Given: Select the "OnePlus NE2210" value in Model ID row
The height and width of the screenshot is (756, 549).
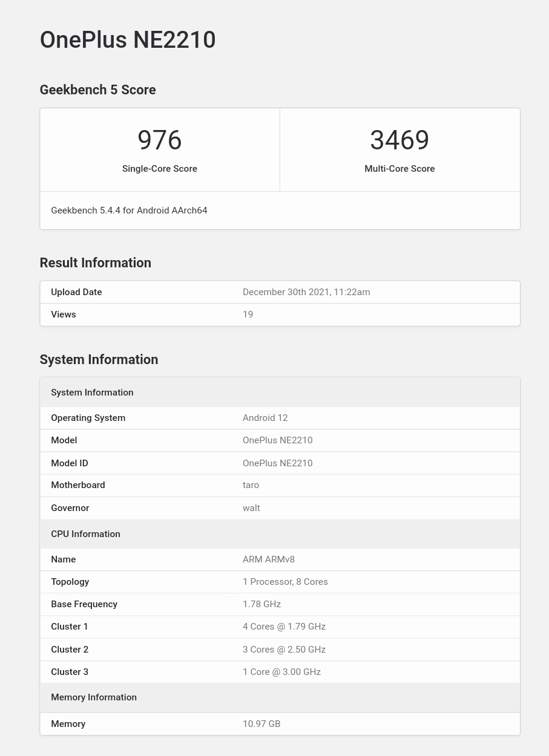Looking at the screenshot, I should pyautogui.click(x=278, y=463).
